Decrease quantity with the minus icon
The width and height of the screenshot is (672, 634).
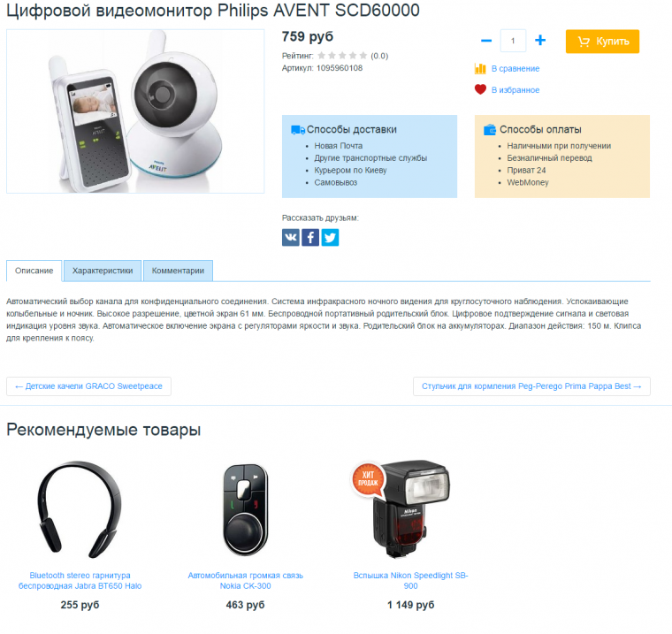[486, 41]
